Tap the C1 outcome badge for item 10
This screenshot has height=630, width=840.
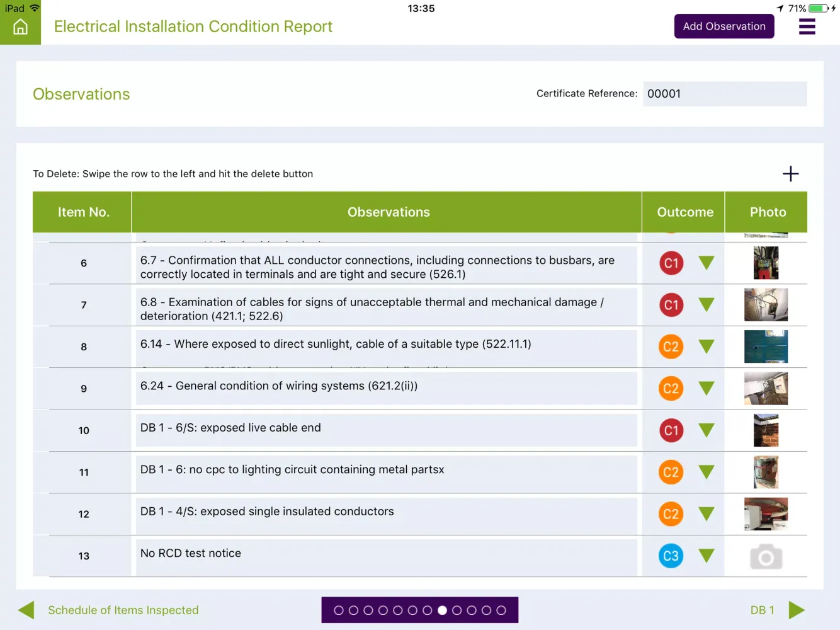(x=671, y=430)
